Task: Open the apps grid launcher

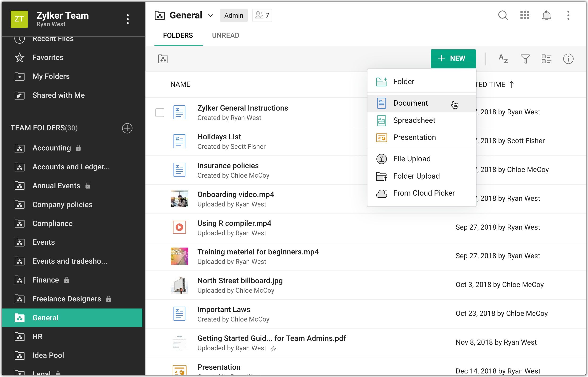Action: pos(525,15)
